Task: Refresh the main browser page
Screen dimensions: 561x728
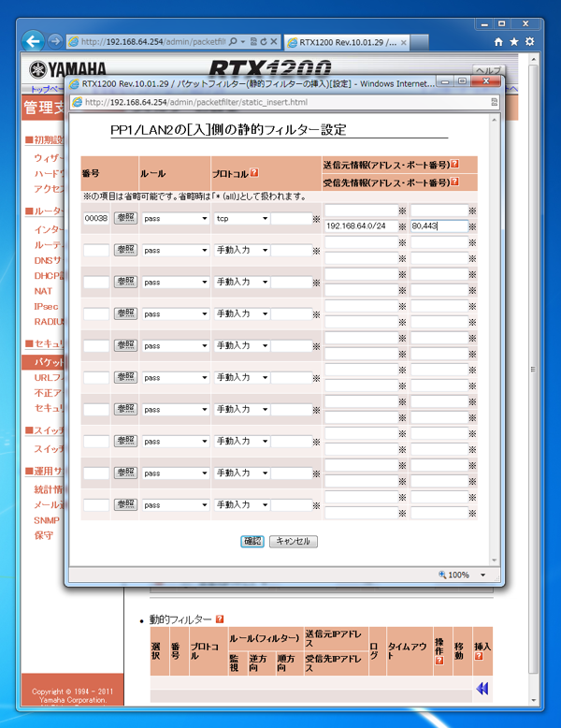Action: pos(264,42)
